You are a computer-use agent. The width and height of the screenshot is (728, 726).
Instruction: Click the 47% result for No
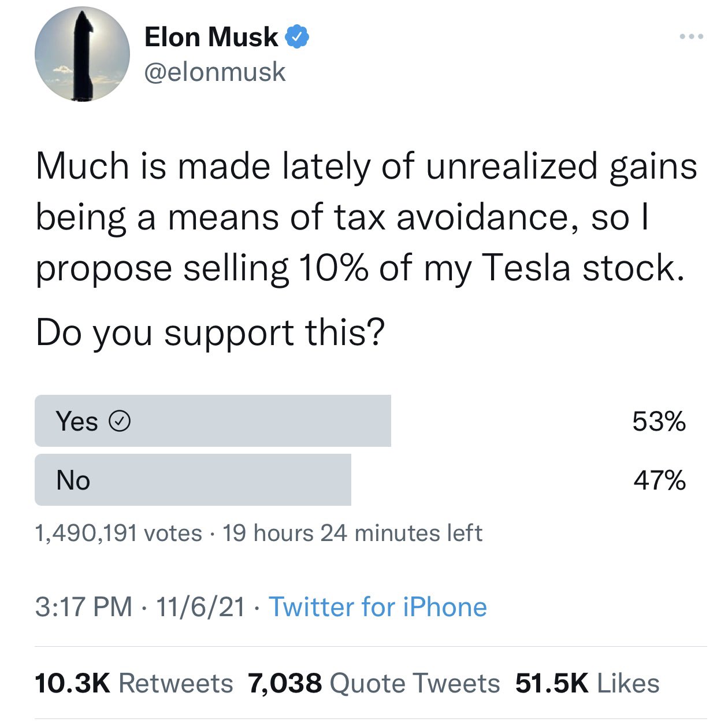pyautogui.click(x=659, y=480)
